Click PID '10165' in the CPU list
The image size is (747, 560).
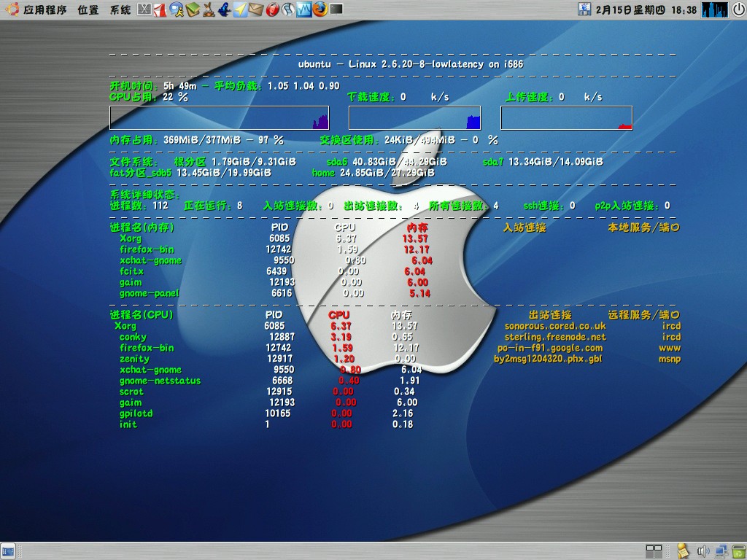[x=278, y=413]
